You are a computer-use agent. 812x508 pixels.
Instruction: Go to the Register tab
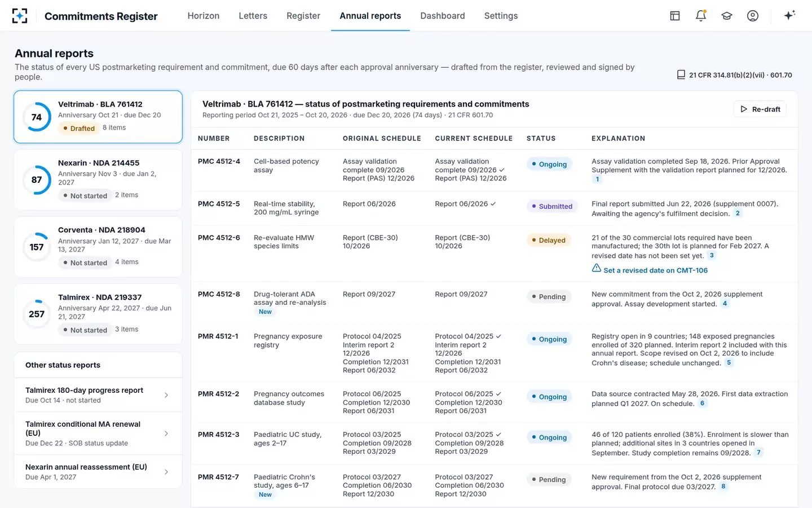[303, 16]
